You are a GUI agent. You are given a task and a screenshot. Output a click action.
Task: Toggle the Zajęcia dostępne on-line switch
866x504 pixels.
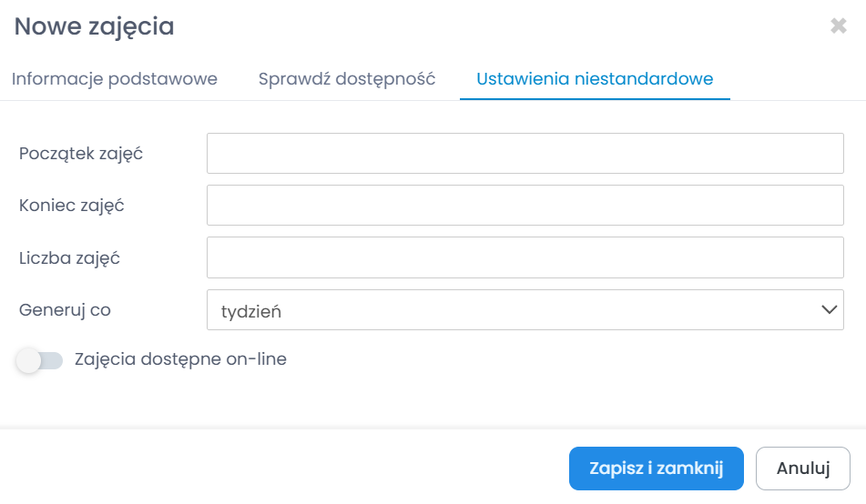40,360
